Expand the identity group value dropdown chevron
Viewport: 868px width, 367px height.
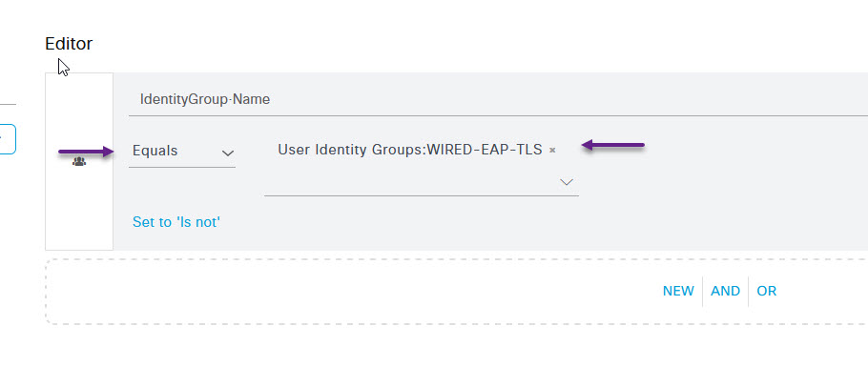[x=567, y=181]
